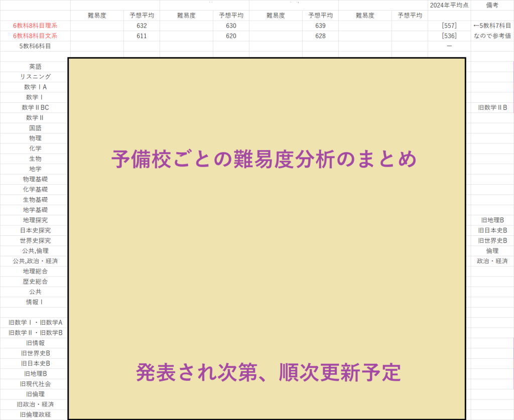Select the 備考 column header
Viewport: 514px width, 420px height.
pos(493,5)
